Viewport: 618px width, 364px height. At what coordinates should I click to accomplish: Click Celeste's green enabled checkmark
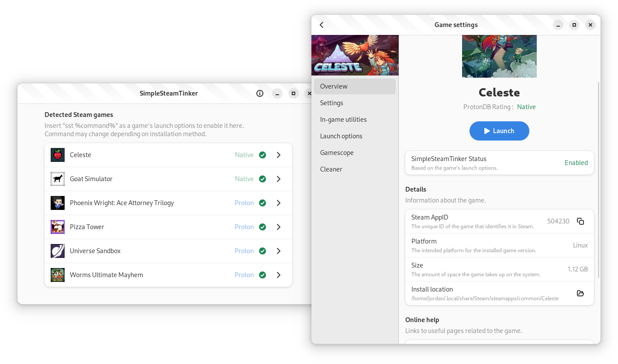tap(262, 155)
